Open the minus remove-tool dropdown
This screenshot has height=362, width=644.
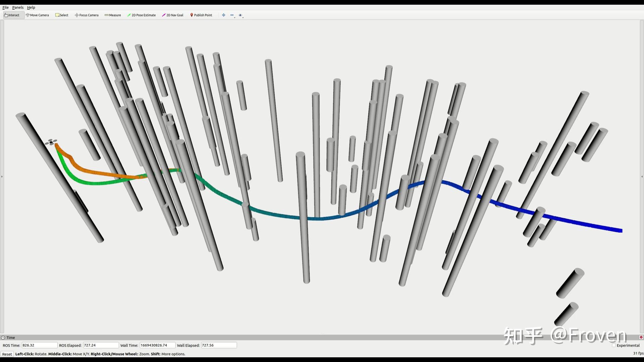pyautogui.click(x=232, y=15)
